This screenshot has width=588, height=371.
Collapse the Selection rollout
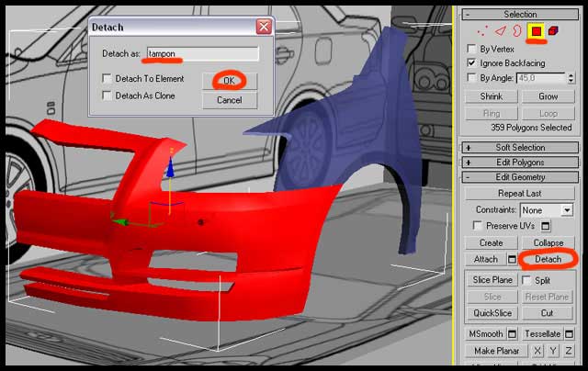[520, 15]
